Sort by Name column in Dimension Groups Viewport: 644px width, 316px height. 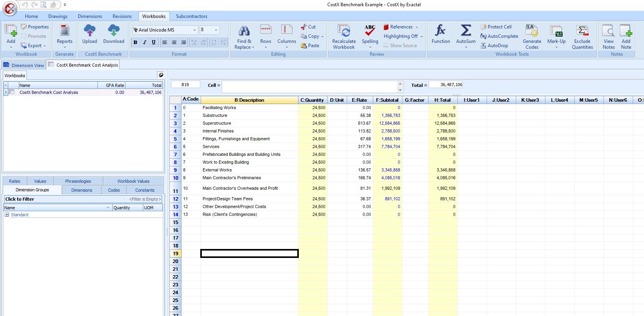point(58,208)
